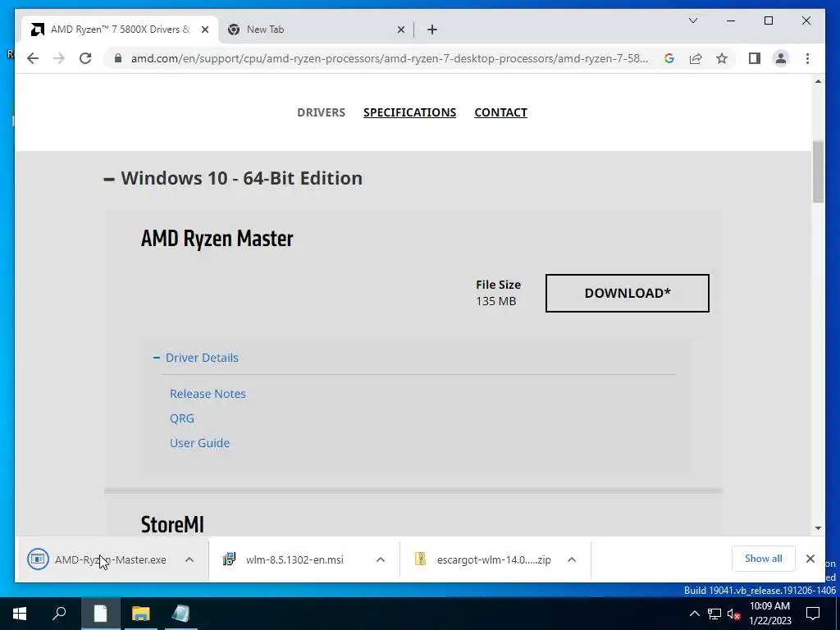
Task: Open File Explorer from the taskbar
Action: pos(140,614)
